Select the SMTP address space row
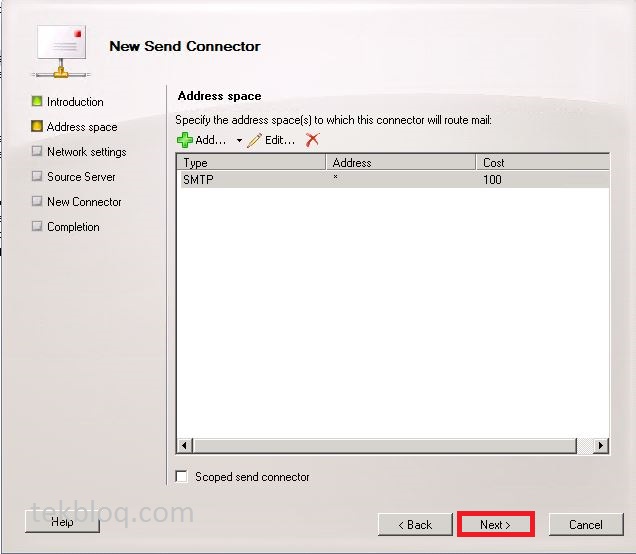The width and height of the screenshot is (636, 554). tap(395, 179)
